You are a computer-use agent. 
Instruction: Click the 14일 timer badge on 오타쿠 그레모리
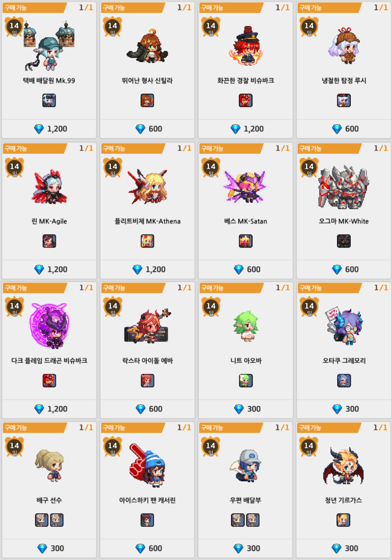pyautogui.click(x=309, y=306)
